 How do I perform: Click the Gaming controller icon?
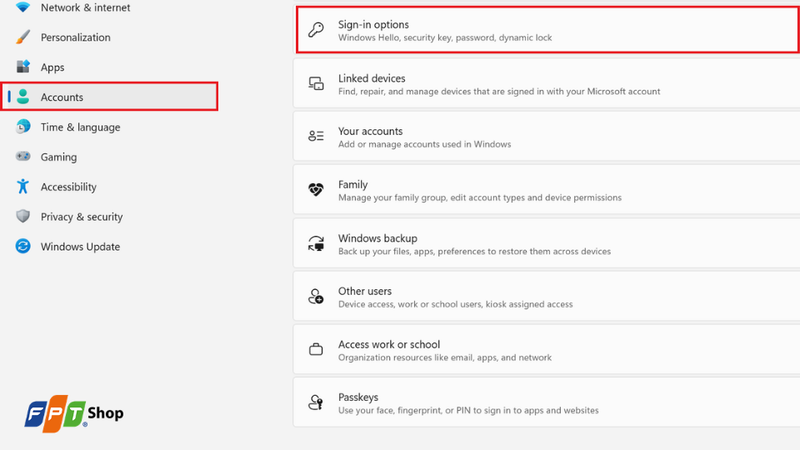point(23,156)
